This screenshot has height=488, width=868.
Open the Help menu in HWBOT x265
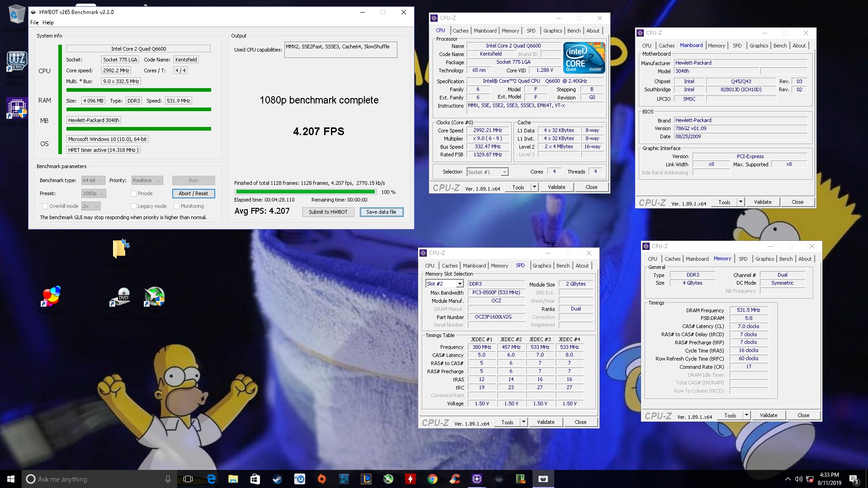[x=48, y=23]
